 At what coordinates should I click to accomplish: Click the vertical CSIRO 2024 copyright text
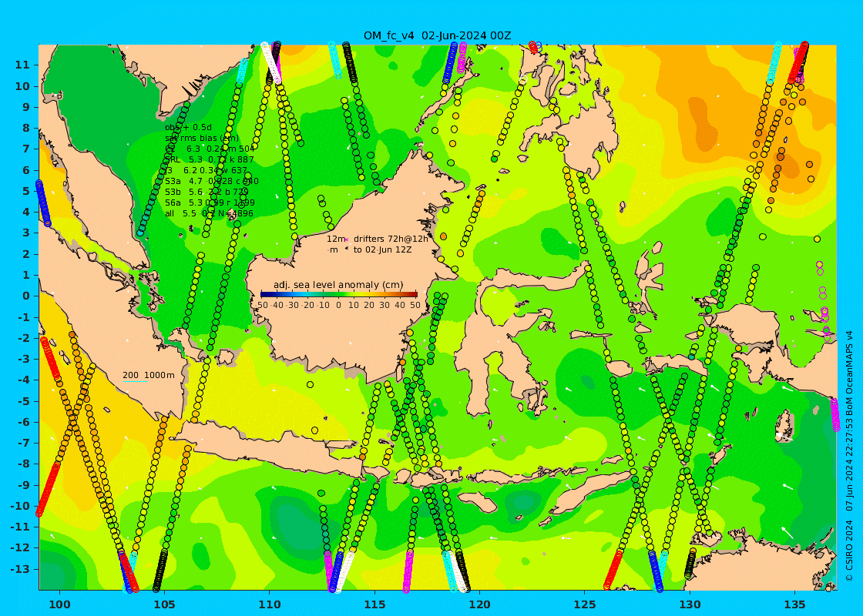(x=849, y=455)
